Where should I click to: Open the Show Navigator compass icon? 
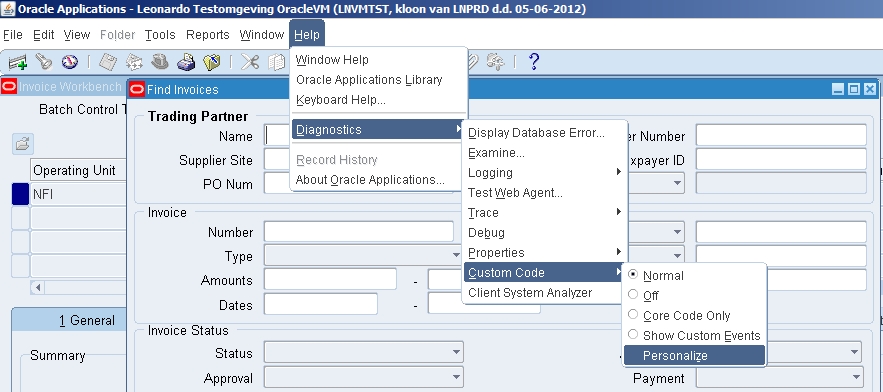70,62
